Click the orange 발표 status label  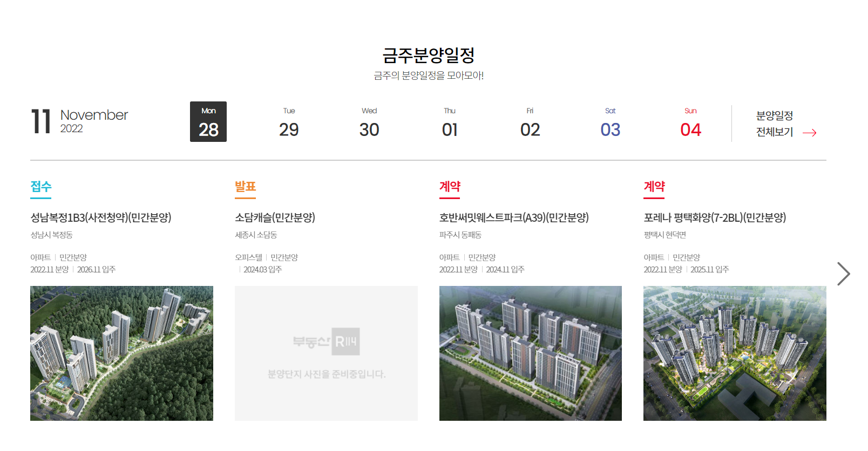tap(245, 187)
